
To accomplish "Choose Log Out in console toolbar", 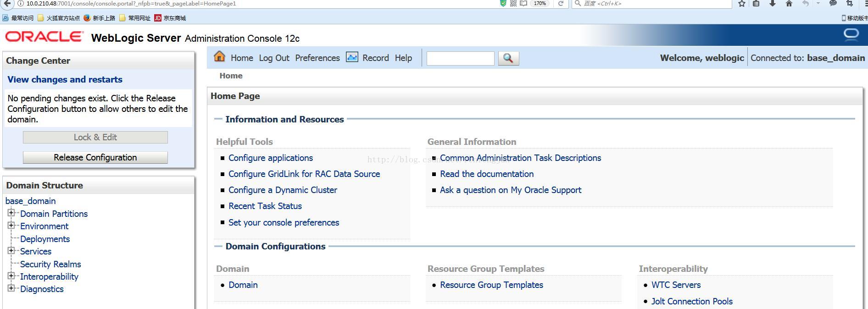I will [274, 58].
